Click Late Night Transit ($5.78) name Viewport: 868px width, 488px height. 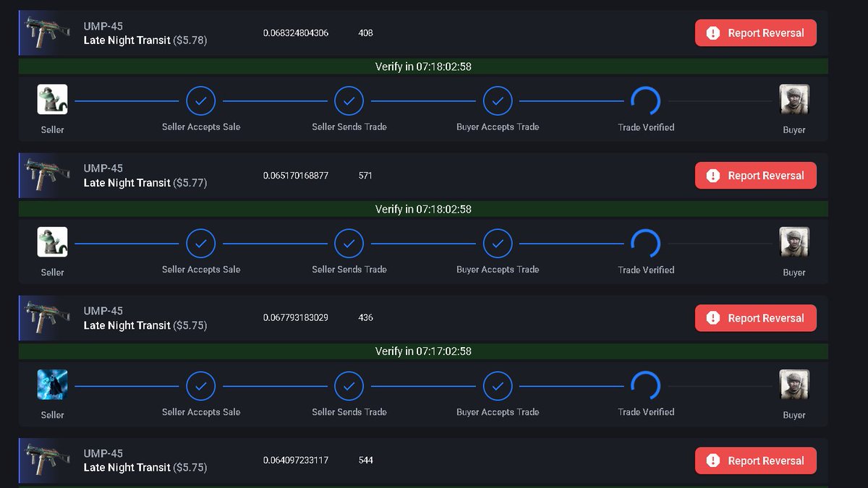(x=145, y=40)
